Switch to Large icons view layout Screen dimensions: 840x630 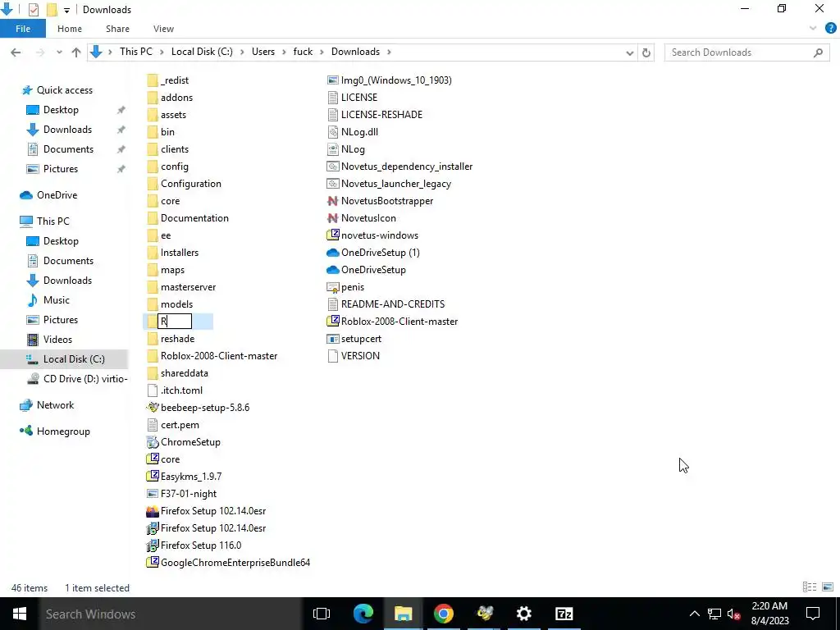[x=828, y=587]
